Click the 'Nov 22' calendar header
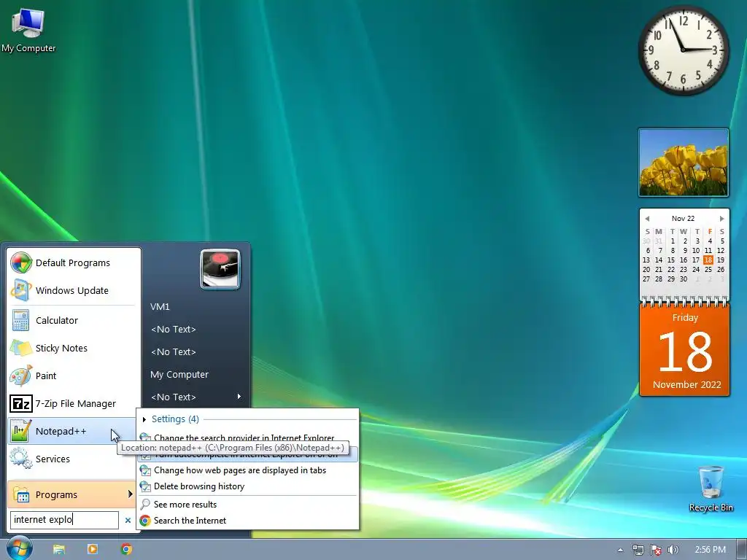Screen dimensions: 747x560 point(683,219)
